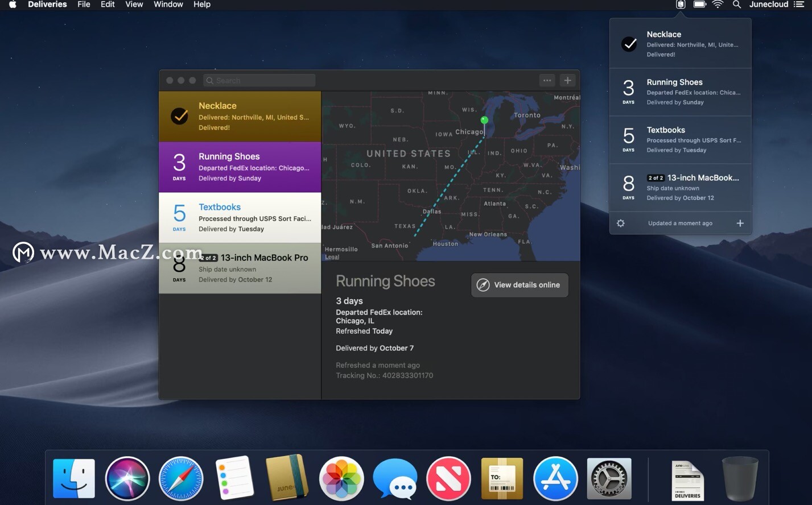Viewport: 812px width, 505px height.
Task: Open the Wi-Fi status menu
Action: tap(718, 5)
